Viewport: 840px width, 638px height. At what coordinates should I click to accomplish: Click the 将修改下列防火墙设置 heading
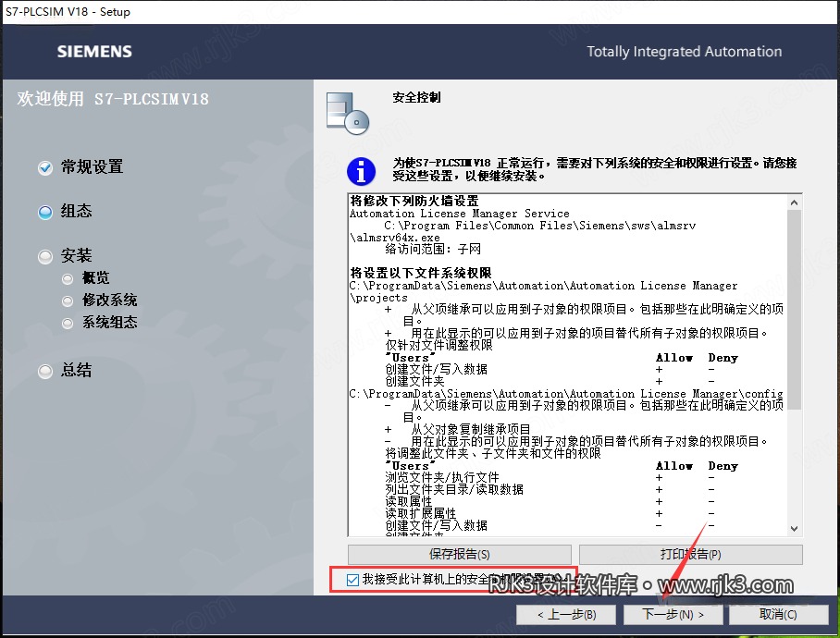click(414, 202)
